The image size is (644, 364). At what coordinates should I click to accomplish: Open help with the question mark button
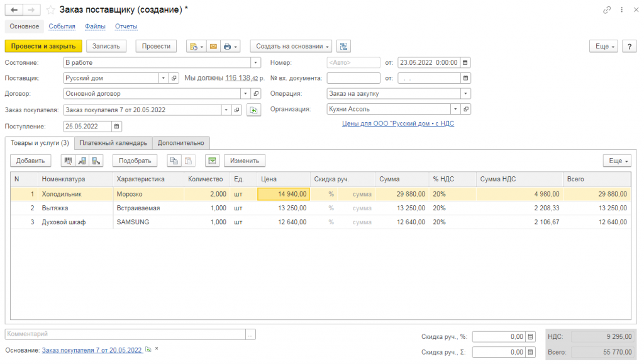(629, 46)
